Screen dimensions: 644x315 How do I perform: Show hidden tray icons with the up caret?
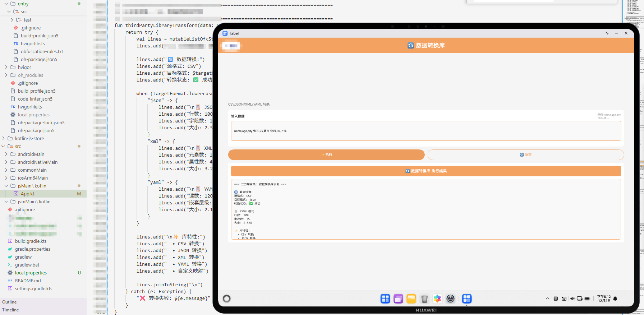(x=547, y=298)
